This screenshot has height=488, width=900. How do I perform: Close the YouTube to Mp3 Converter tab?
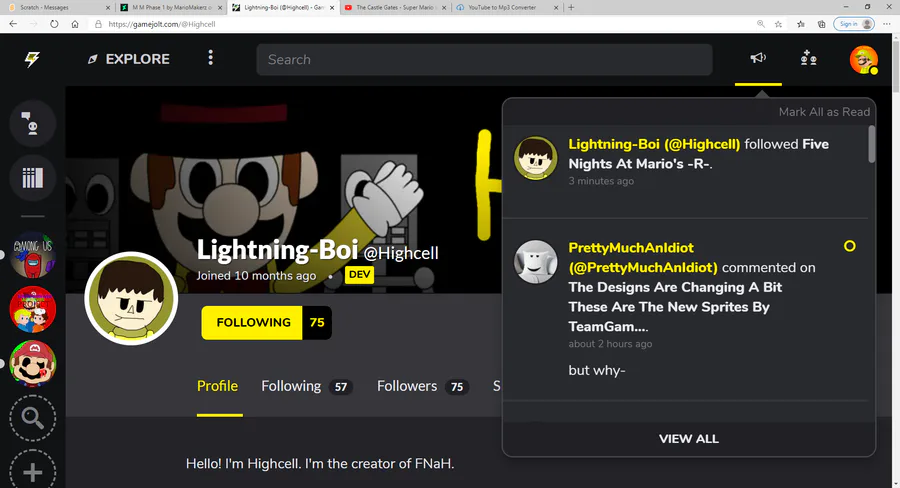[556, 7]
